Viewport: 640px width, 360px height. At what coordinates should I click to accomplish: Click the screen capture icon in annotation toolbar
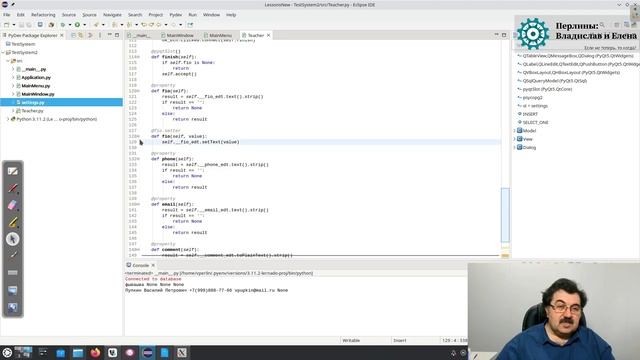(x=13, y=290)
